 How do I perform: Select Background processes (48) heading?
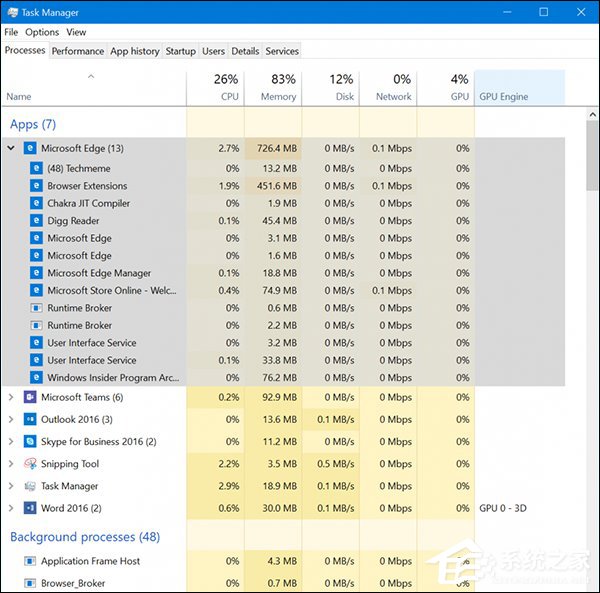85,537
